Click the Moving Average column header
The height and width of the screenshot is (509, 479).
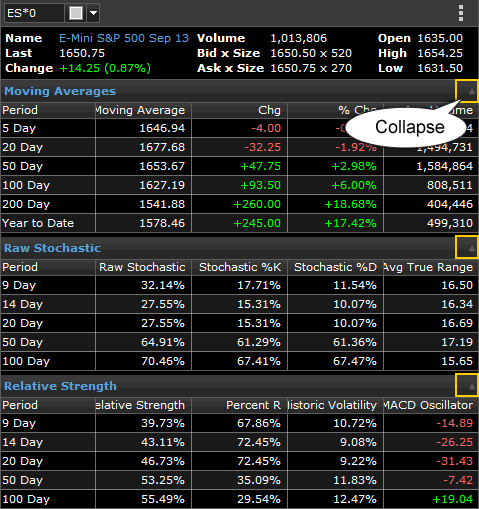(143, 110)
